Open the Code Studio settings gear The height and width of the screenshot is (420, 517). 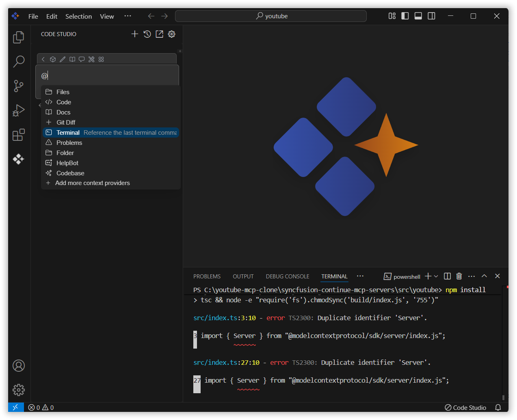(x=171, y=34)
